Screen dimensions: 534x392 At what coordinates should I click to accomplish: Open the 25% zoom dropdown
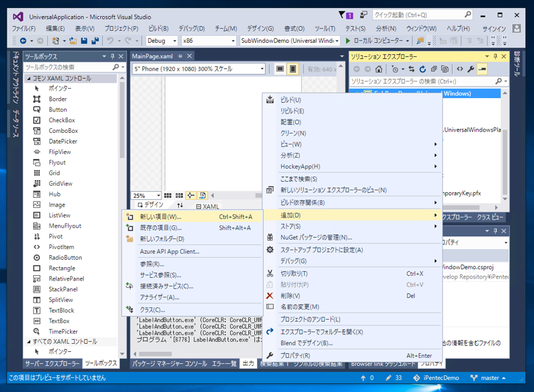tap(146, 196)
